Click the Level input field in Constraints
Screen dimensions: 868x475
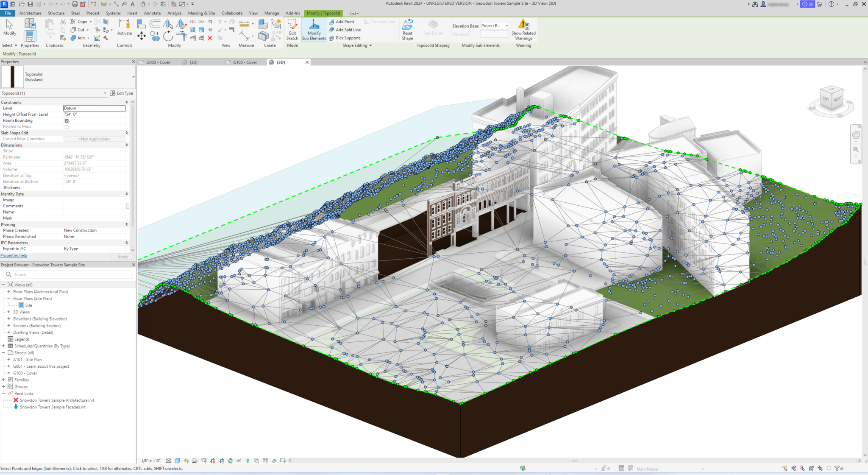tap(94, 108)
